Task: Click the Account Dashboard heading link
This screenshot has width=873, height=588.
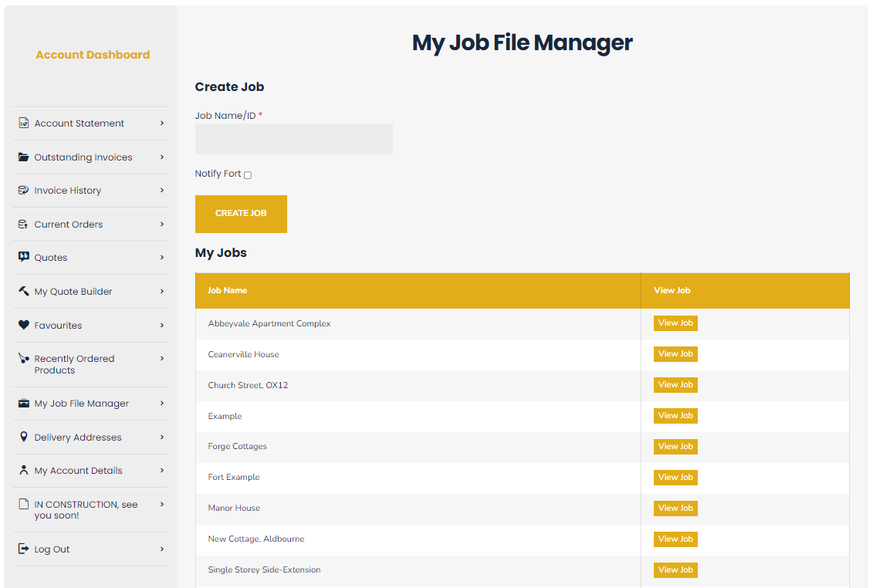Action: coord(93,55)
